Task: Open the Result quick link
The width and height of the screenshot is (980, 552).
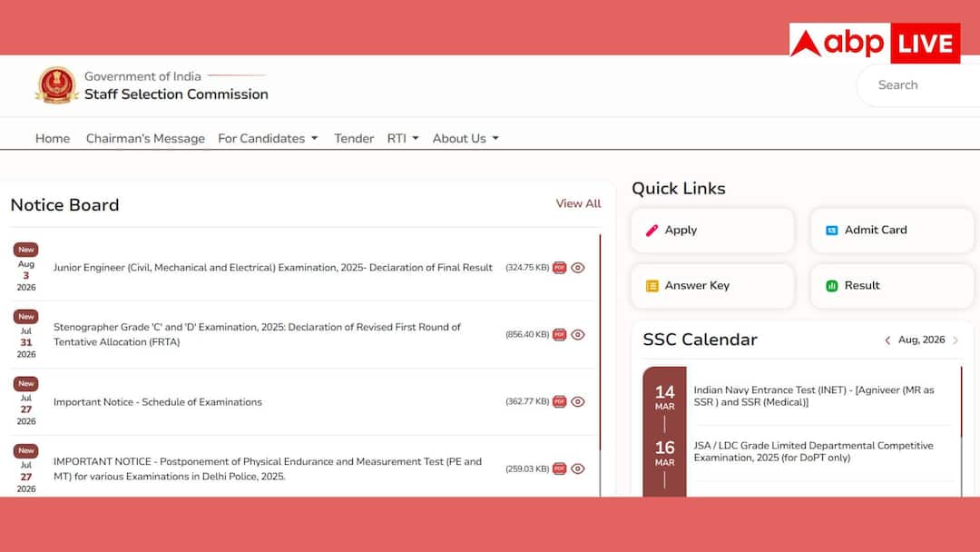Action: (x=892, y=286)
